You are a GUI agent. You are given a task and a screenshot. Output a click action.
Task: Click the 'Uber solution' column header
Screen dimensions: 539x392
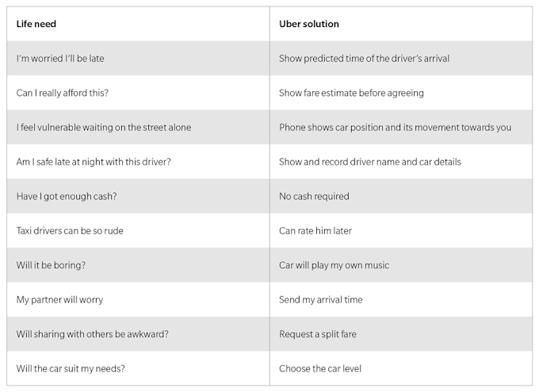309,25
